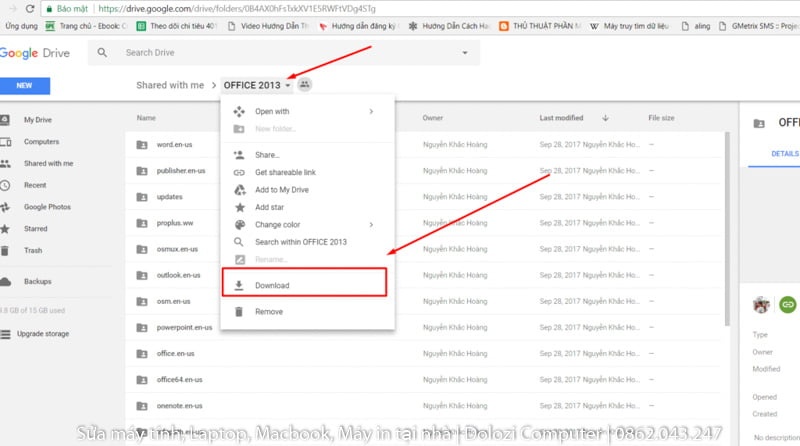This screenshot has width=800, height=446.
Task: Open Recent in the sidebar
Action: tap(35, 185)
